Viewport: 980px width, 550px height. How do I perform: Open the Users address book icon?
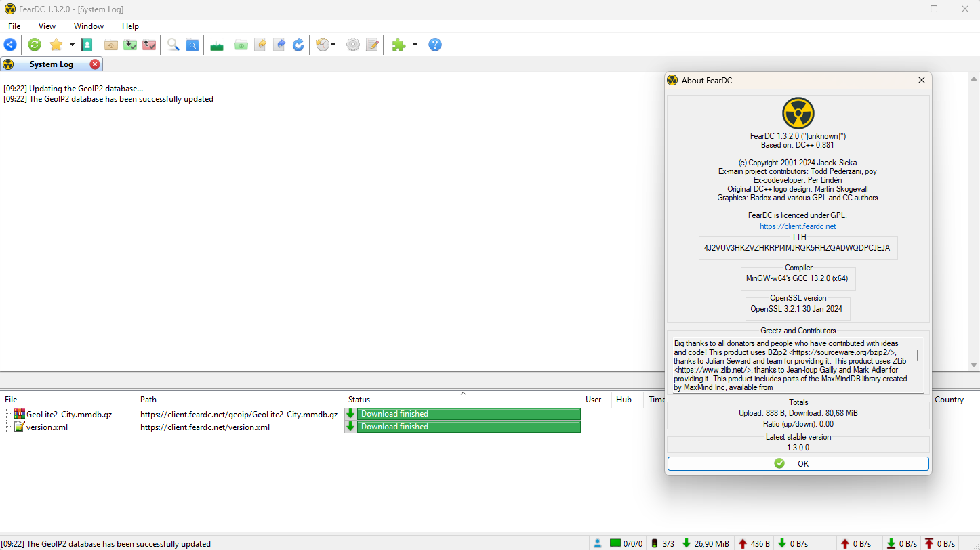(x=87, y=45)
